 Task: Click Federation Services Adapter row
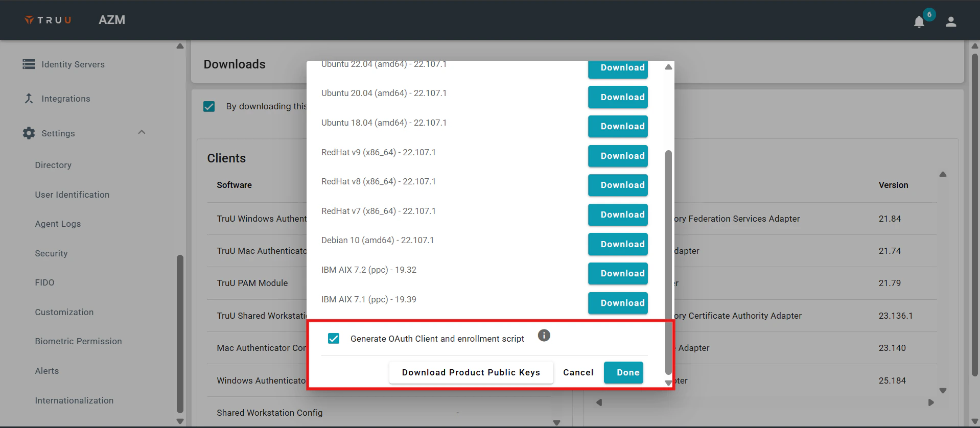coord(737,219)
